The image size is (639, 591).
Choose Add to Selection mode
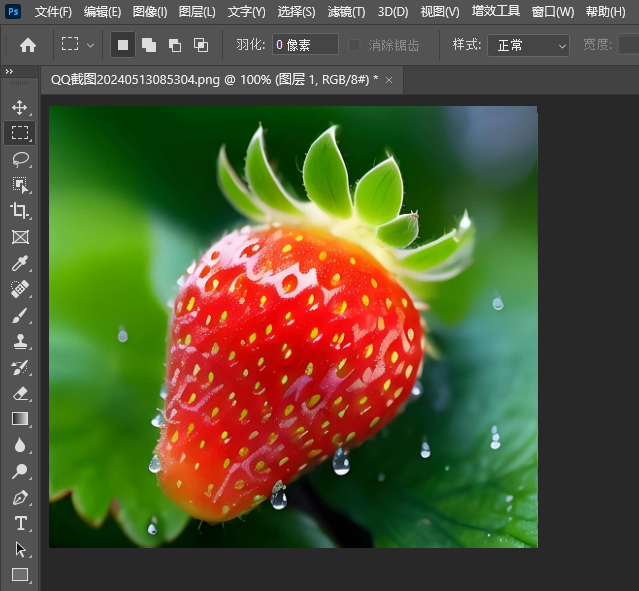tap(149, 45)
